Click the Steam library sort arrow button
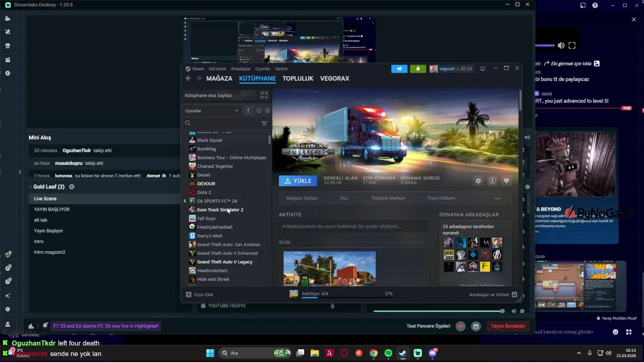 point(248,111)
